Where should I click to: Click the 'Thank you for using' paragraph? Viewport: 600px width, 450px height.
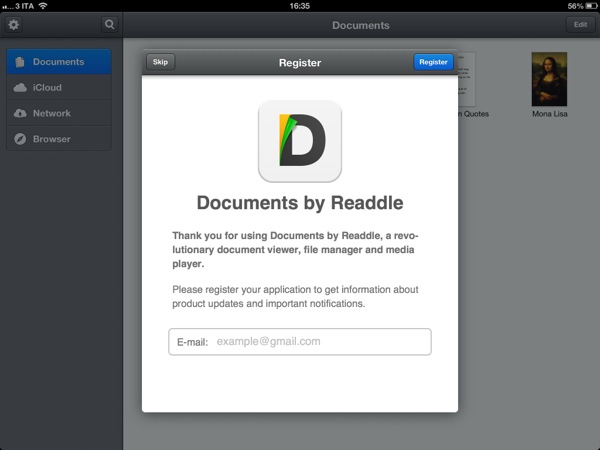(x=295, y=249)
